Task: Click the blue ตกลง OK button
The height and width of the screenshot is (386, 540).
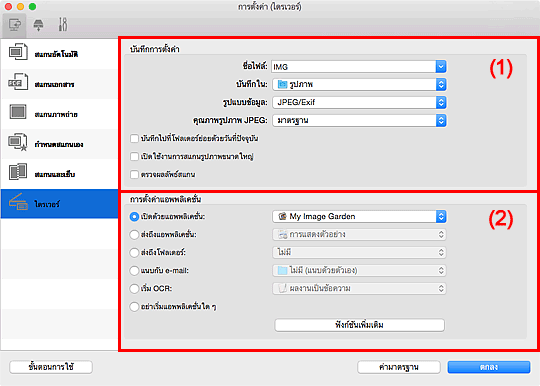Action: click(x=489, y=367)
